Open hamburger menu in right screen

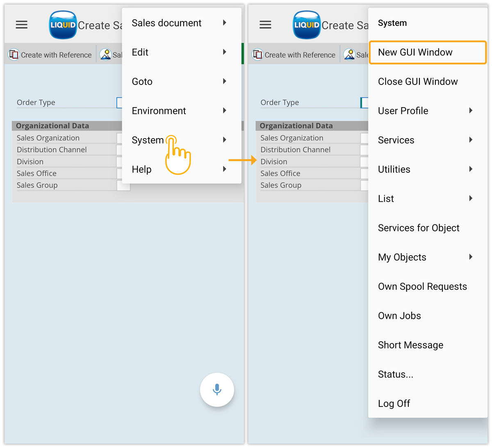[265, 25]
